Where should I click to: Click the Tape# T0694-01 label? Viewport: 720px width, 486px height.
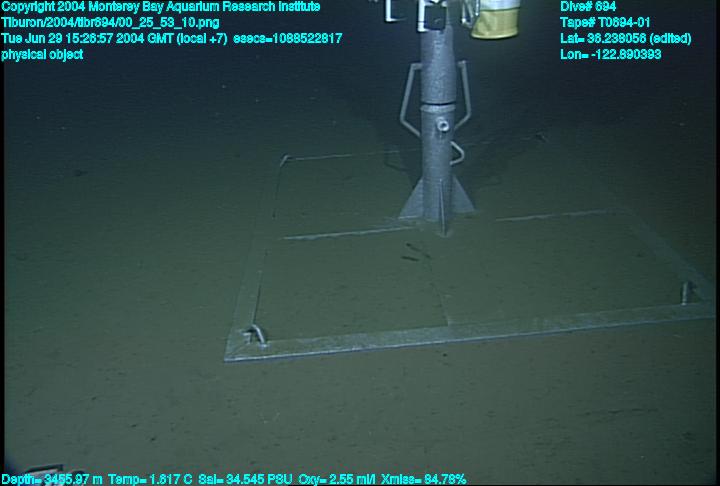pyautogui.click(x=605, y=23)
